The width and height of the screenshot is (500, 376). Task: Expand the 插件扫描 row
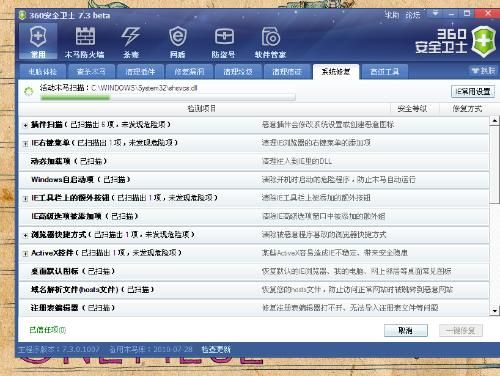pyautogui.click(x=25, y=125)
